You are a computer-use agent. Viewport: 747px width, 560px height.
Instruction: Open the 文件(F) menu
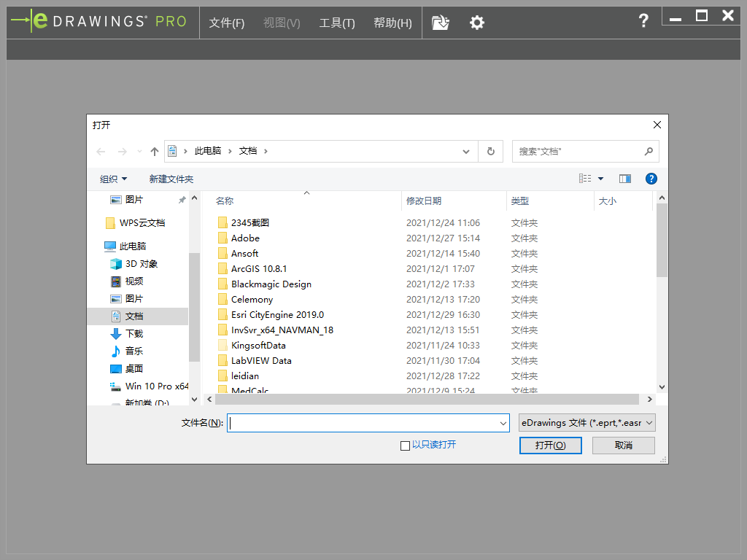click(x=227, y=23)
